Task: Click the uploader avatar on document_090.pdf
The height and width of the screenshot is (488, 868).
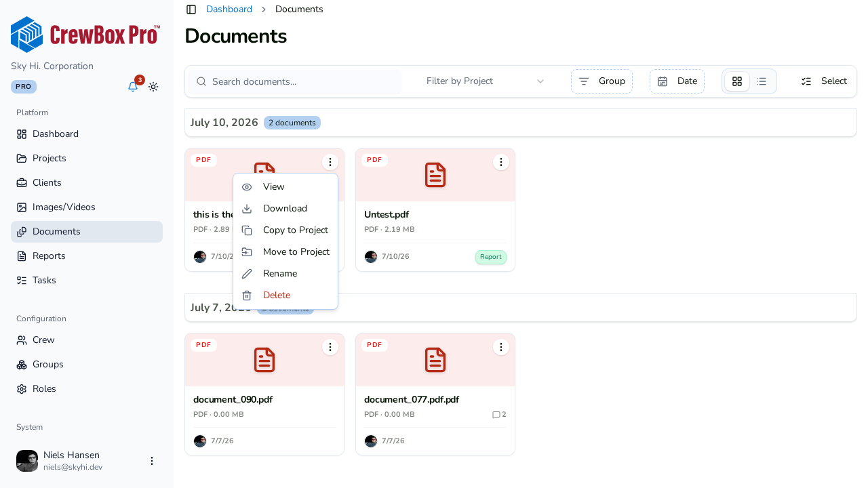Action: coord(200,441)
